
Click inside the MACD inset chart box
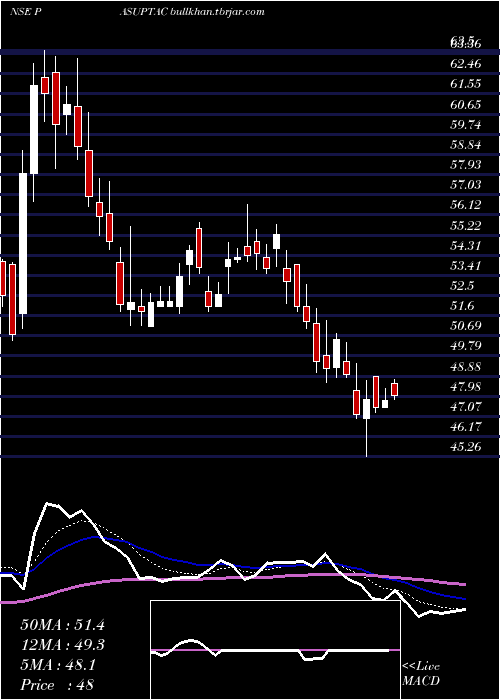(275, 650)
